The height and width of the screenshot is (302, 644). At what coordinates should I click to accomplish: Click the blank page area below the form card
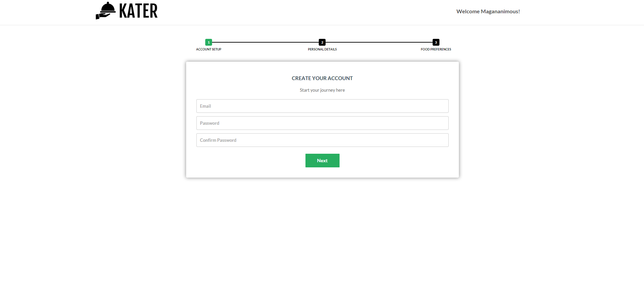(322, 239)
